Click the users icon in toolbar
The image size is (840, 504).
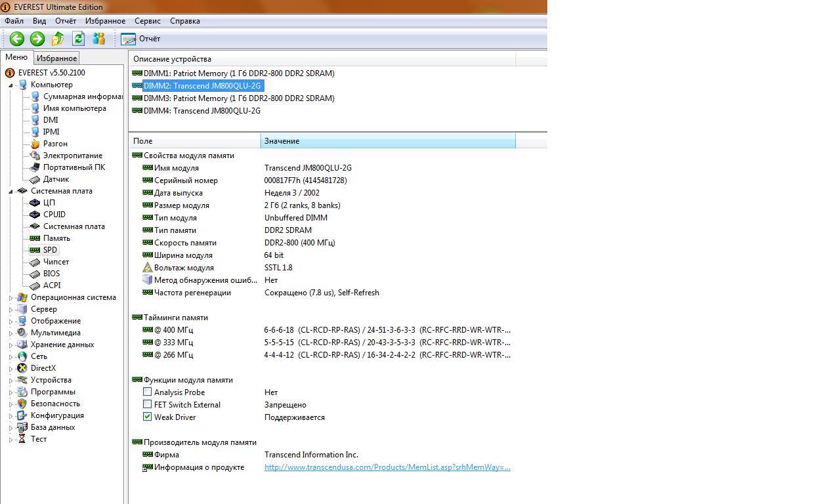(x=98, y=39)
